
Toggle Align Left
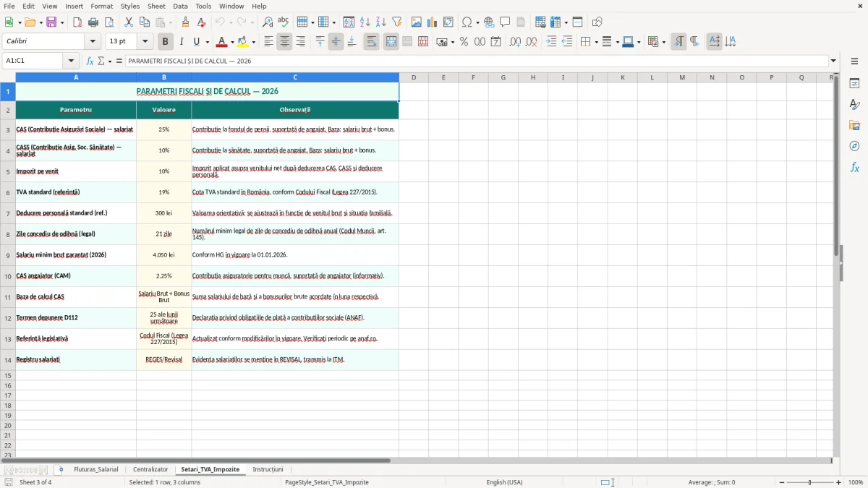coord(268,42)
